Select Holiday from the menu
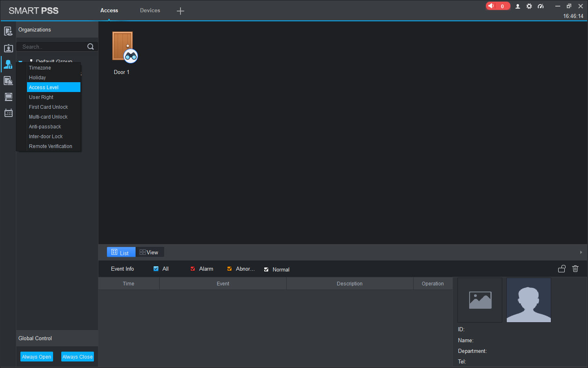Image resolution: width=588 pixels, height=368 pixels. (x=53, y=78)
